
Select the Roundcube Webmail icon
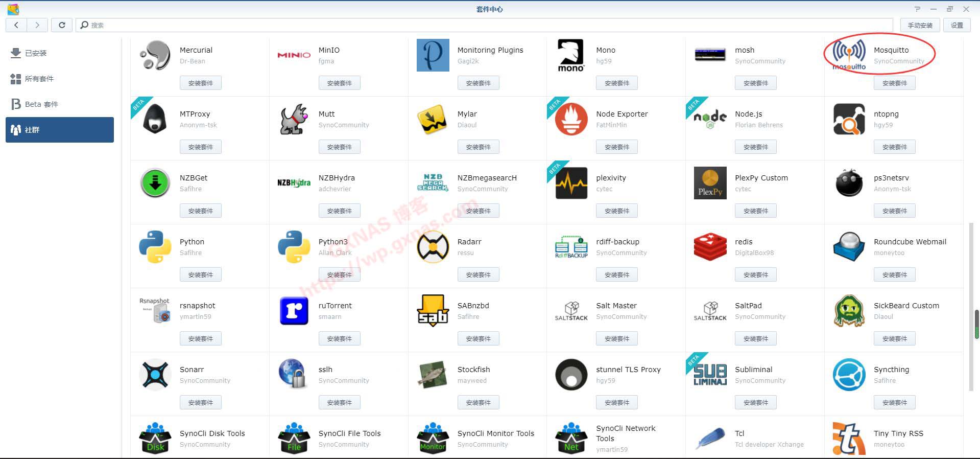(849, 247)
